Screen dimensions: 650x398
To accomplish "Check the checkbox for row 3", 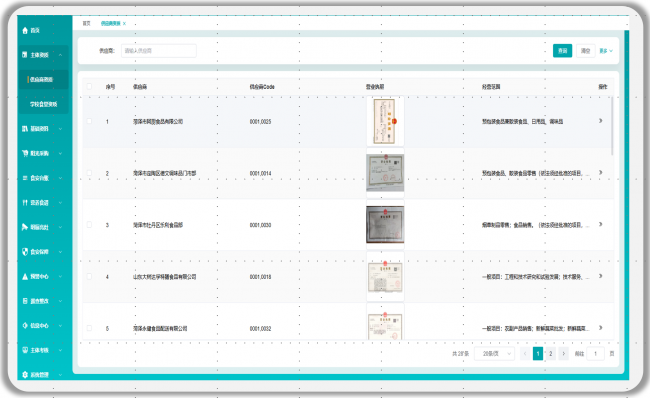I will tap(89, 225).
